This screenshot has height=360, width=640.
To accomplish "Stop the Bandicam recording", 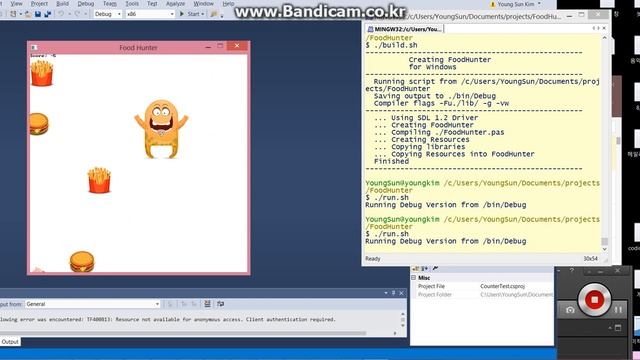I will tap(594, 300).
